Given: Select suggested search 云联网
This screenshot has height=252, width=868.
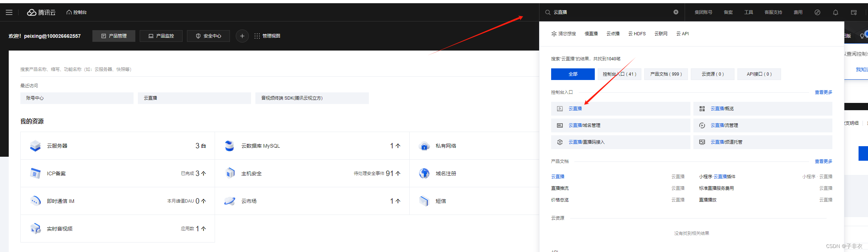Looking at the screenshot, I should 661,34.
